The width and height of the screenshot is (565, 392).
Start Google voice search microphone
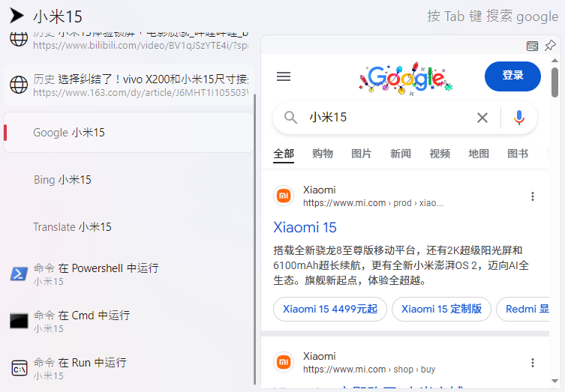pos(519,118)
